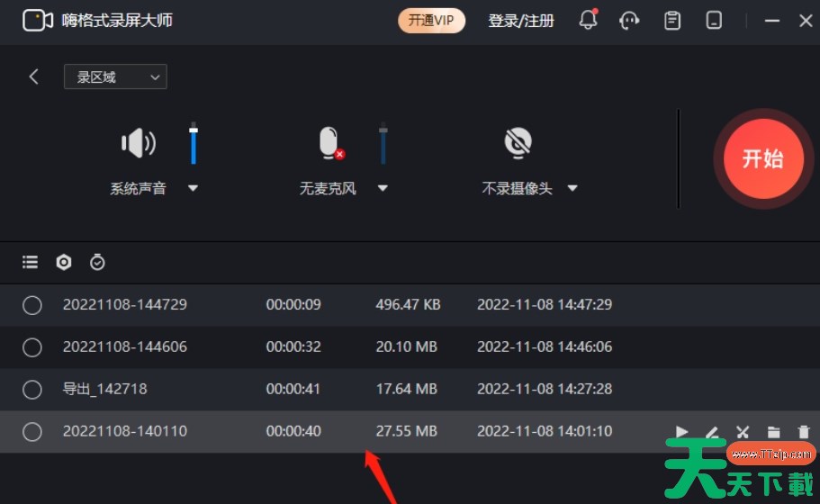
Task: Click the mobile phone icon in title bar
Action: pyautogui.click(x=714, y=20)
